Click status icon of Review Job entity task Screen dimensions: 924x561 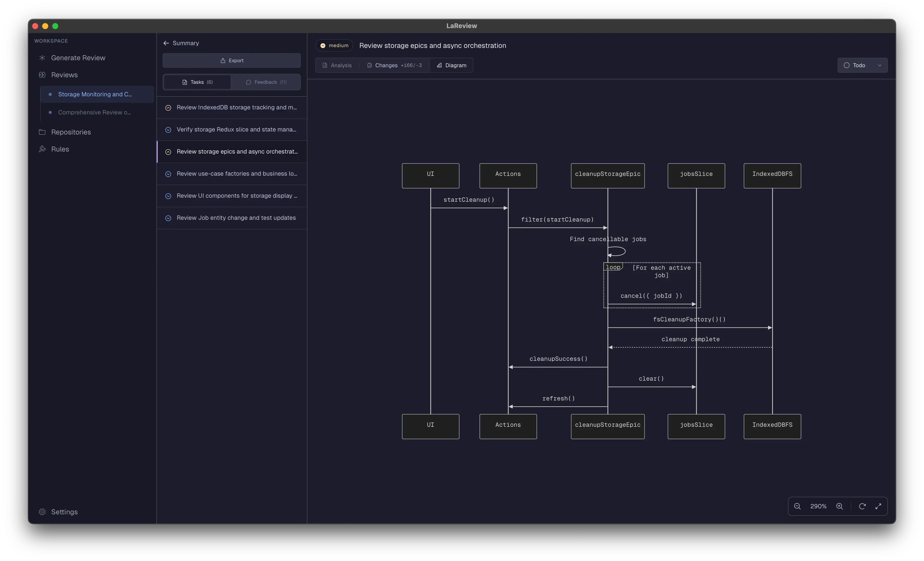click(x=168, y=219)
